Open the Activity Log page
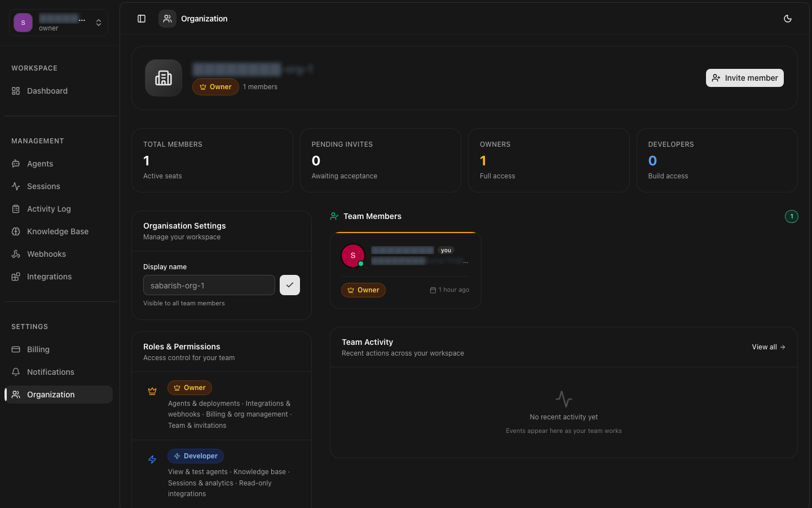 click(59, 209)
